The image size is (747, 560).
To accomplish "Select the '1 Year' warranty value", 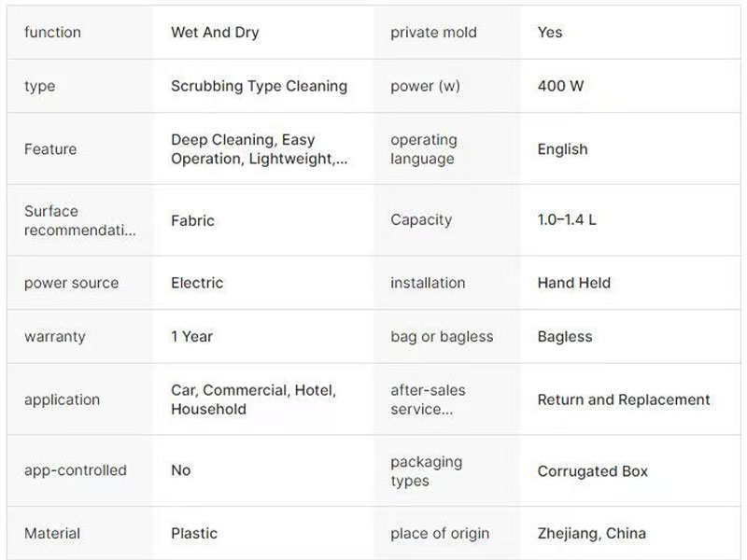I will pos(191,336).
